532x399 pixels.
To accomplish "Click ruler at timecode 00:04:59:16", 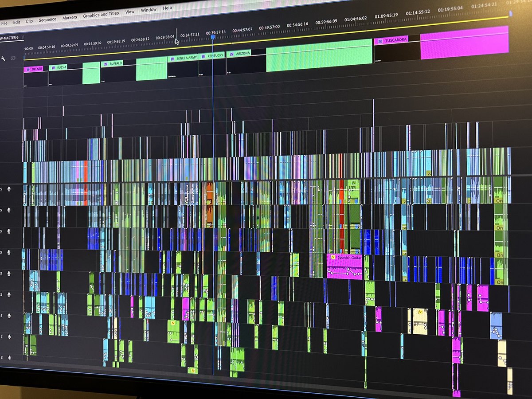I will point(47,47).
